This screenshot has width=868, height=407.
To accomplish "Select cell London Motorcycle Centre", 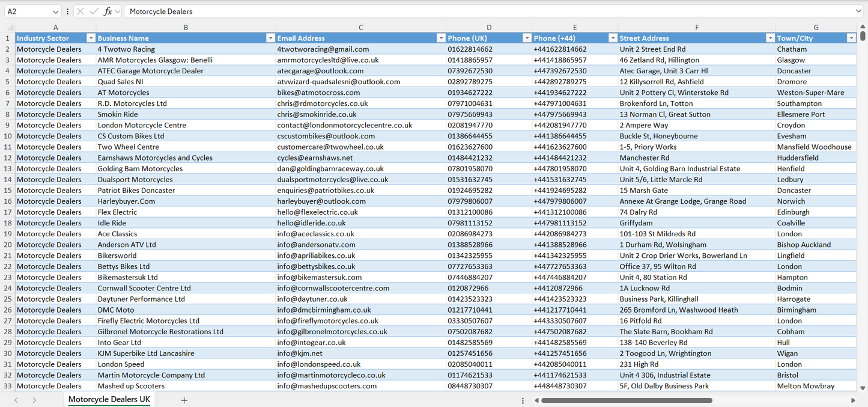I will tap(186, 125).
